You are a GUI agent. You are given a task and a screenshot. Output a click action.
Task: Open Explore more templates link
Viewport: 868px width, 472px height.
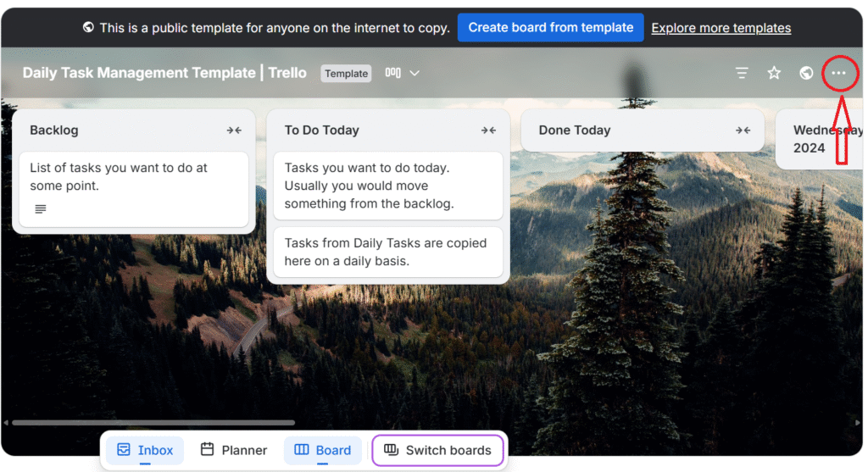(721, 28)
